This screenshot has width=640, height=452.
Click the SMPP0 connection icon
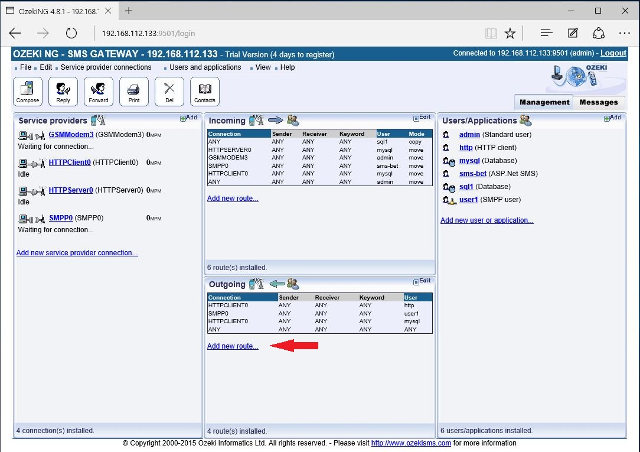32,219
